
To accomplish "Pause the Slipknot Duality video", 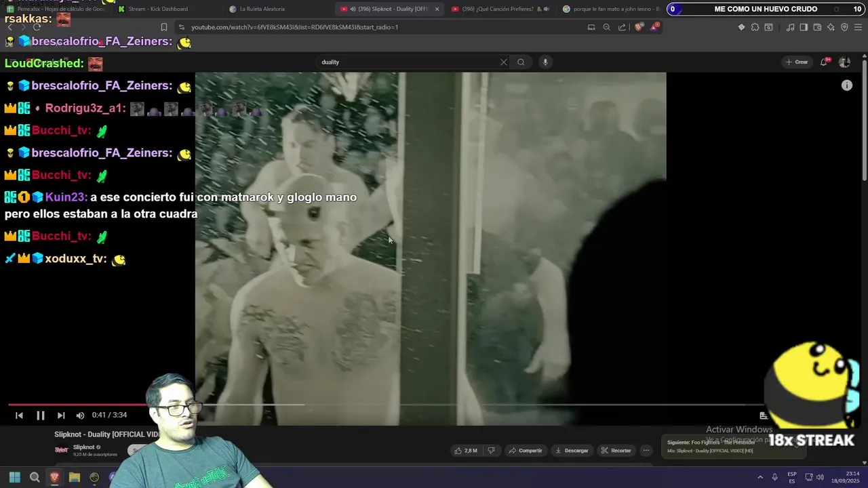I will click(40, 415).
